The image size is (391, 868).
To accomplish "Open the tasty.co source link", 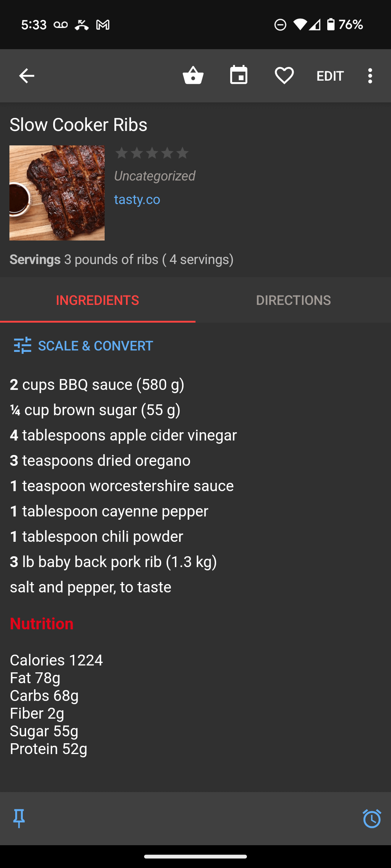I will [x=137, y=199].
